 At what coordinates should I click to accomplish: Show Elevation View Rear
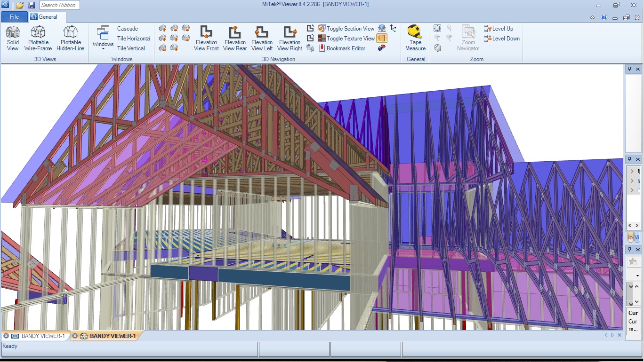[235, 38]
